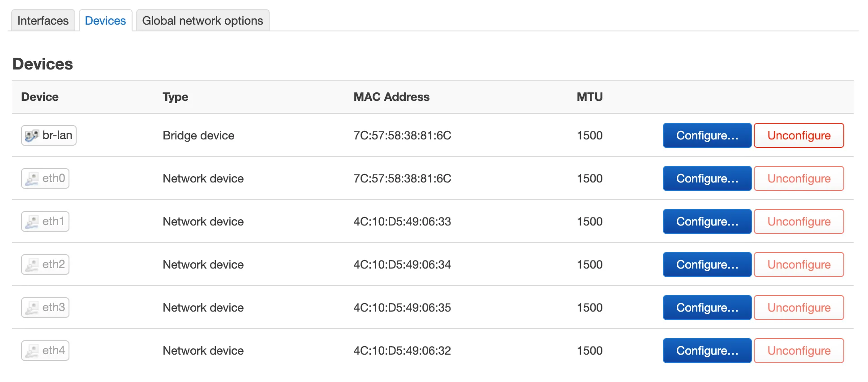868x382 pixels.
Task: Open Configure dialog for br-lan
Action: click(707, 135)
